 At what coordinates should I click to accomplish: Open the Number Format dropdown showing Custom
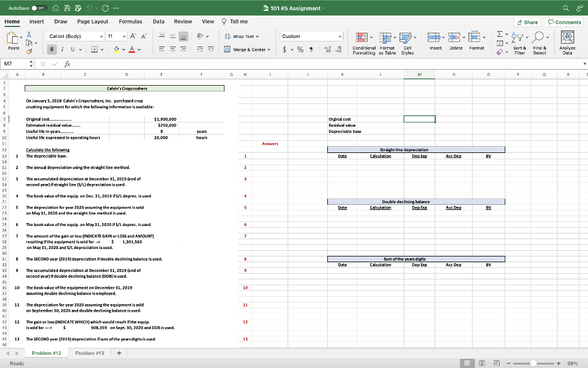pos(311,36)
